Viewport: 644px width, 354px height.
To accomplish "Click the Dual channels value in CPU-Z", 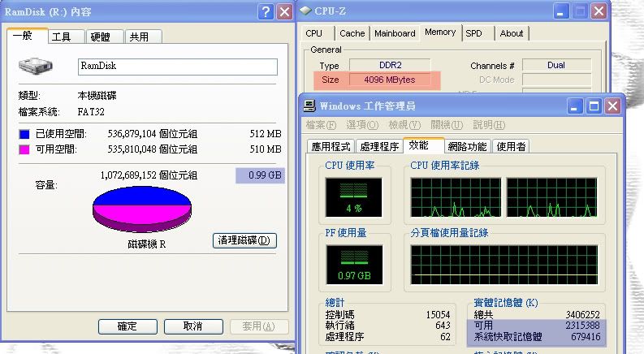I will click(x=556, y=65).
